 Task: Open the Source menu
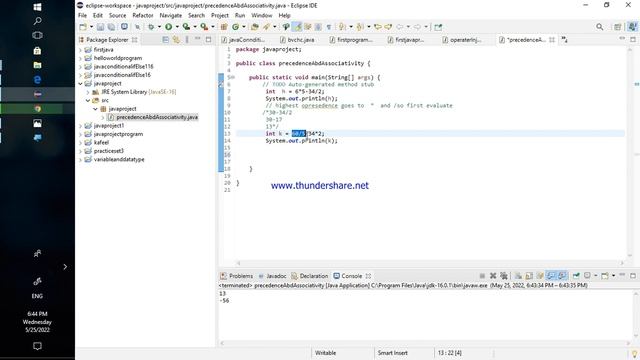point(118,16)
